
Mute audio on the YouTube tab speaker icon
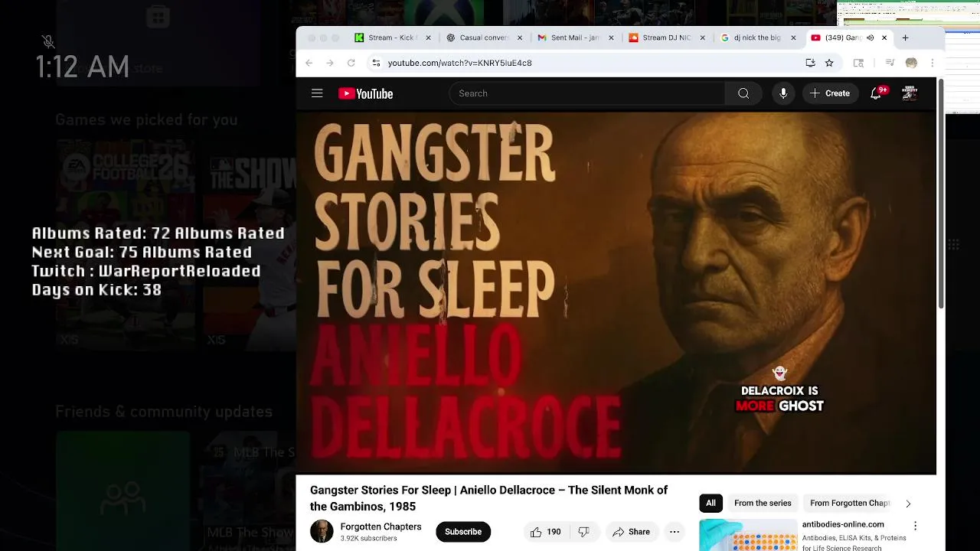[x=870, y=37]
